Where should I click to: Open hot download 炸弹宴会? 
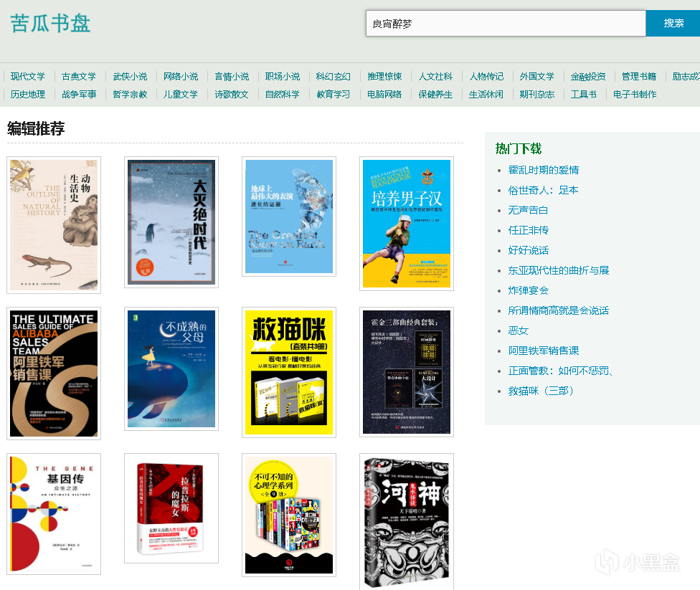tap(528, 290)
